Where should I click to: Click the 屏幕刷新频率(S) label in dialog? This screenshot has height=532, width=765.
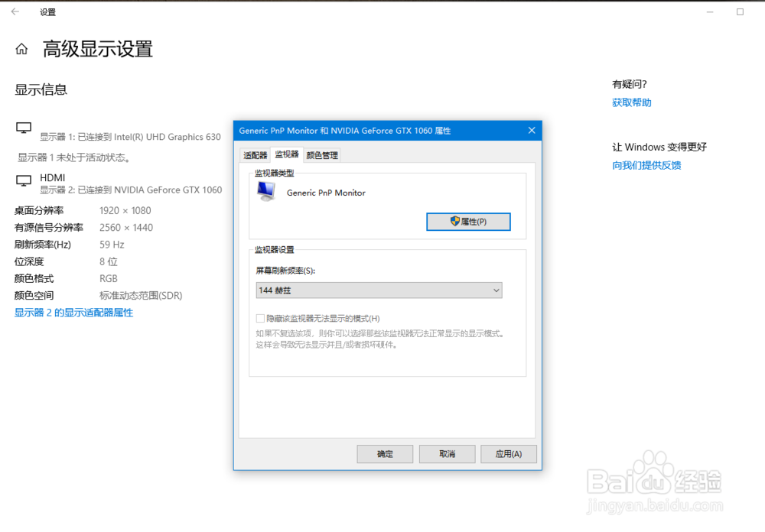285,271
